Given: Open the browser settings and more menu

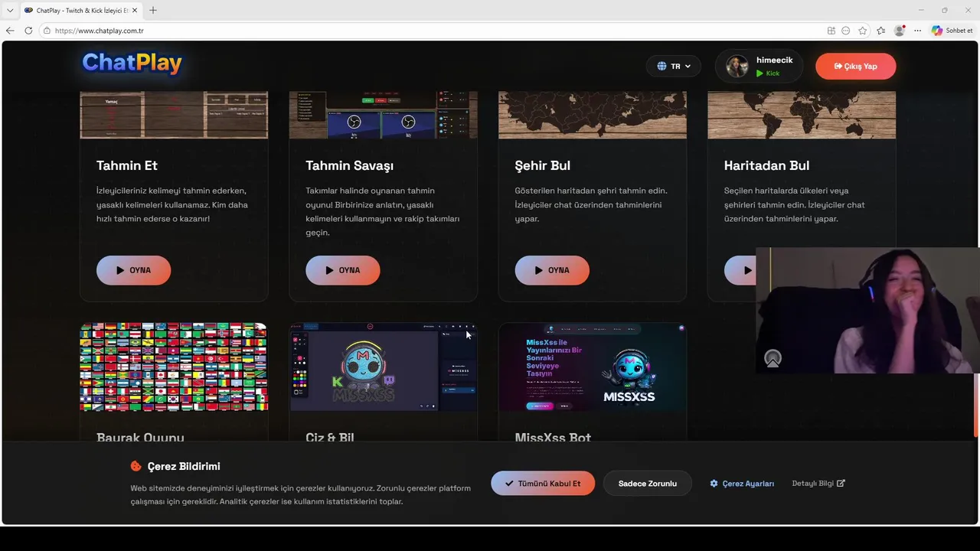Looking at the screenshot, I should 917,31.
